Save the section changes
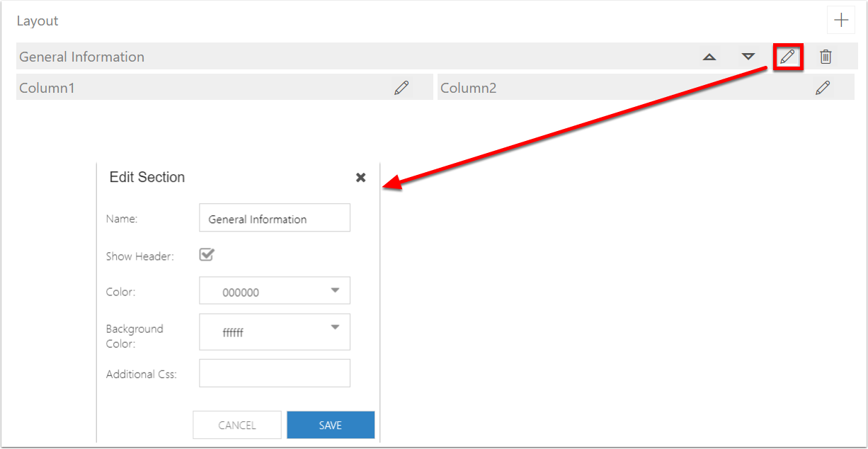The height and width of the screenshot is (449, 868). coord(331,424)
